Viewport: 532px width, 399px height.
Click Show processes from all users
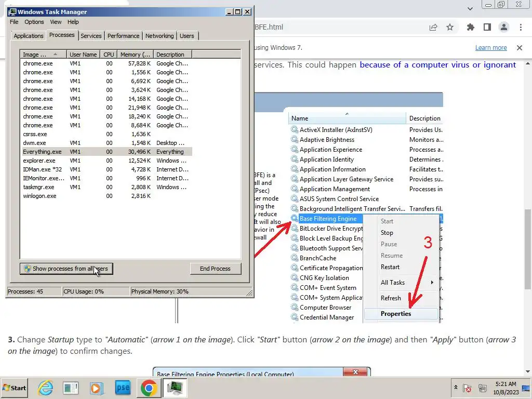(x=66, y=269)
